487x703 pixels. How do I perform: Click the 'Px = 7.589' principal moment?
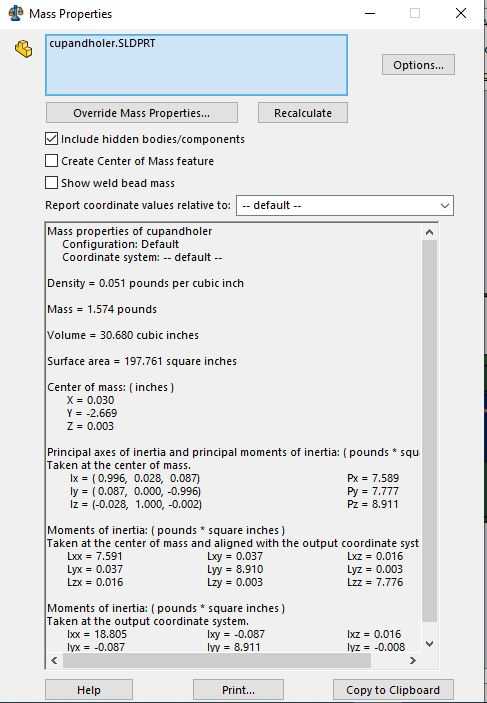click(373, 478)
